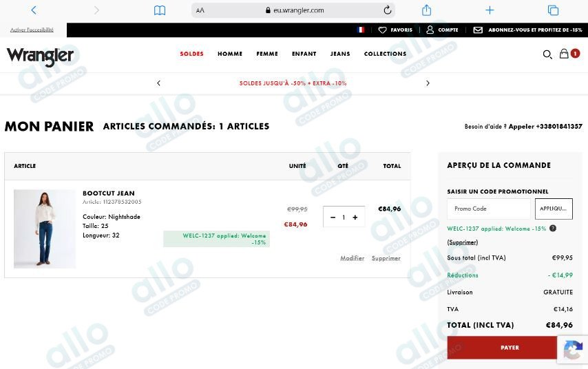The width and height of the screenshot is (588, 369).
Task: Click the Soldes jusqu'à -50% banner
Action: coord(293,83)
